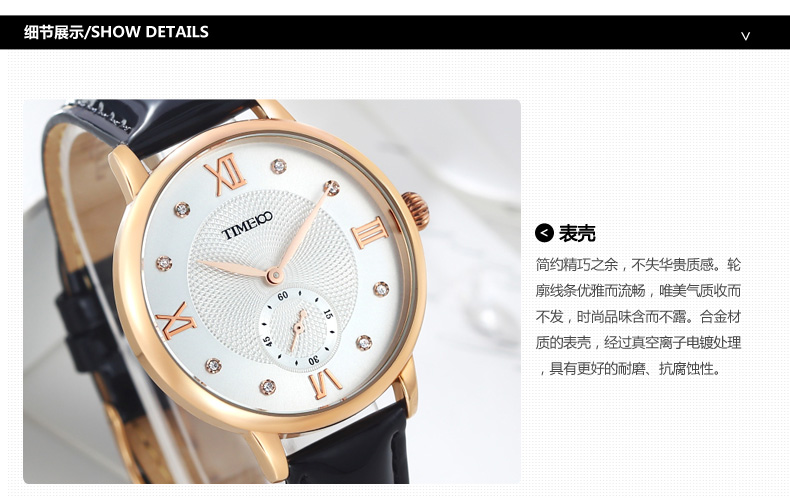Click the number 60 on subdial
Screen dimensions: 790x498
coord(283,296)
